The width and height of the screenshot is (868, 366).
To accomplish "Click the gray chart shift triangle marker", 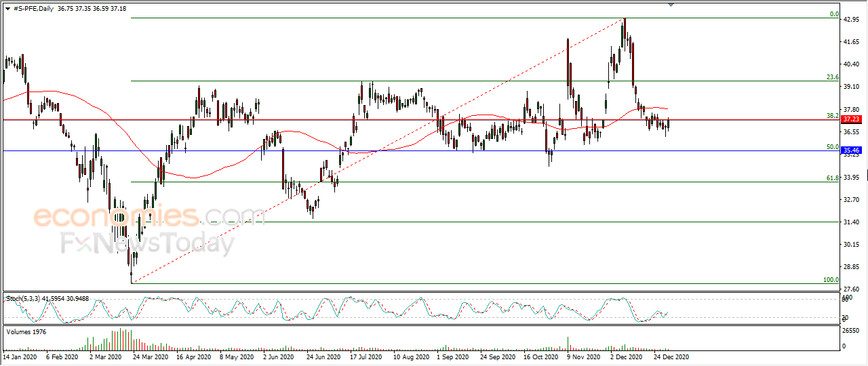I will [671, 5].
